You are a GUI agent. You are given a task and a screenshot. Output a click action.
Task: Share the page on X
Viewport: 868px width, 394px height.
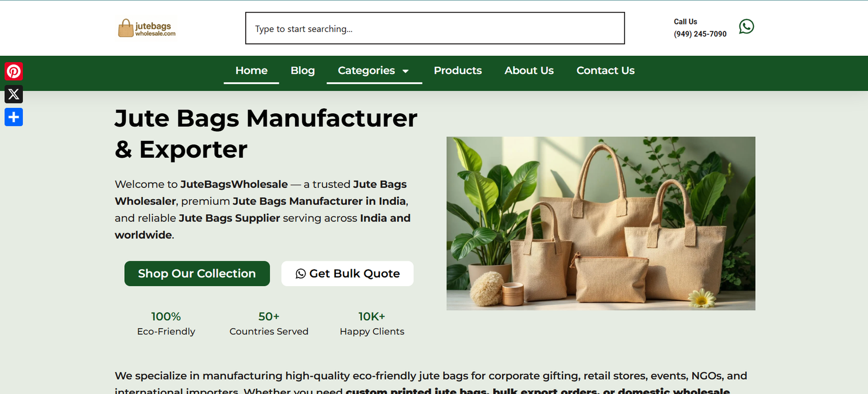[x=14, y=94]
